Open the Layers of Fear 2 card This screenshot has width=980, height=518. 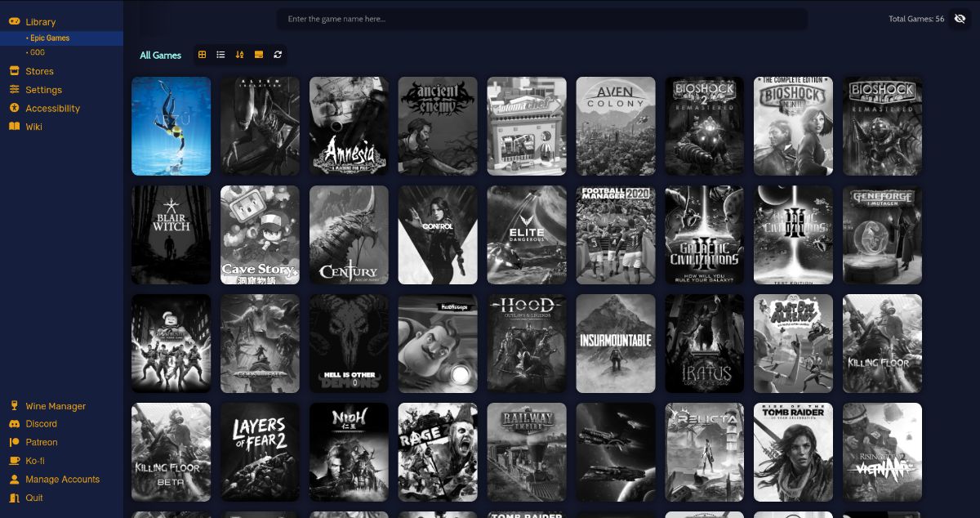pyautogui.click(x=260, y=452)
